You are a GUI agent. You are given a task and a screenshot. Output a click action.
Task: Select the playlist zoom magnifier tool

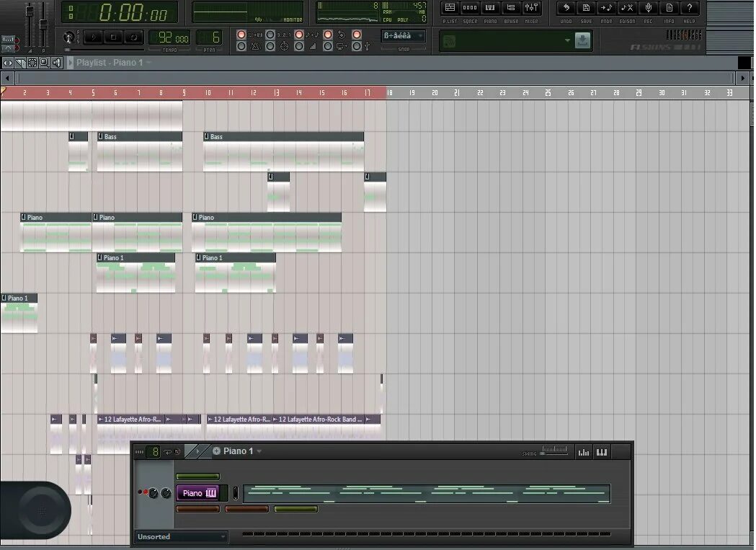coord(45,63)
